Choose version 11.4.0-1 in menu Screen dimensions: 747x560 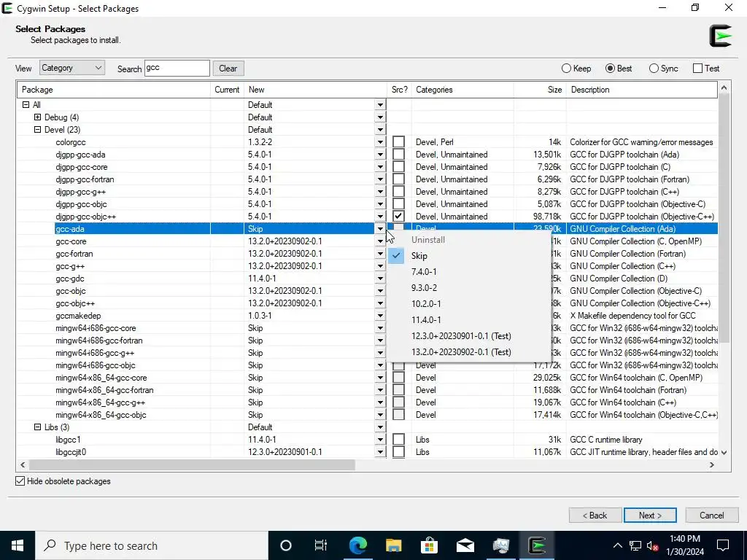[x=469, y=320]
